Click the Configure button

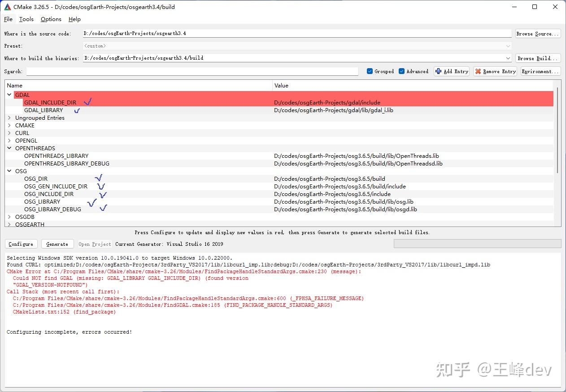tap(21, 244)
